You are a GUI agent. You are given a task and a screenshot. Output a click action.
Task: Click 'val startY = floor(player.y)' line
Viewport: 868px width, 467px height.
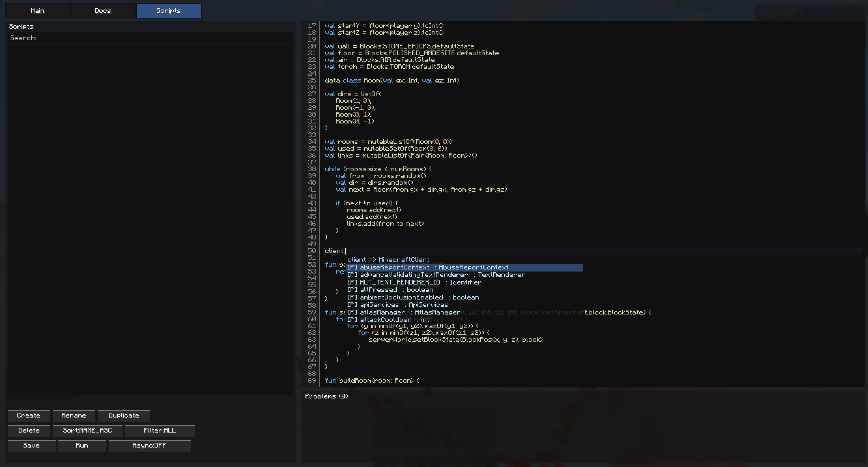point(384,26)
